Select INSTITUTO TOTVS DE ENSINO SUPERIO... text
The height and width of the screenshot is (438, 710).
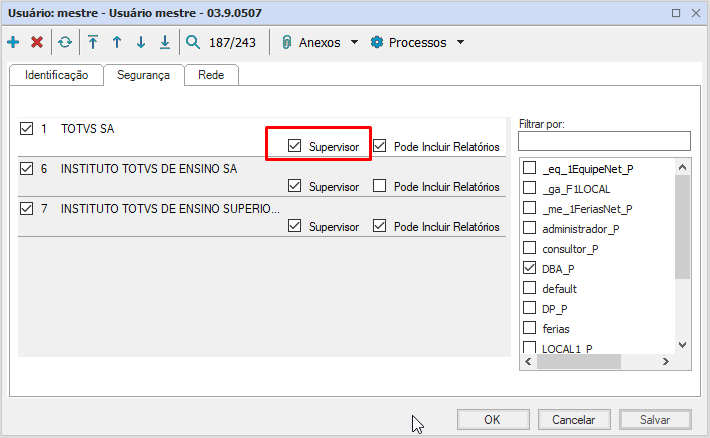(170, 209)
